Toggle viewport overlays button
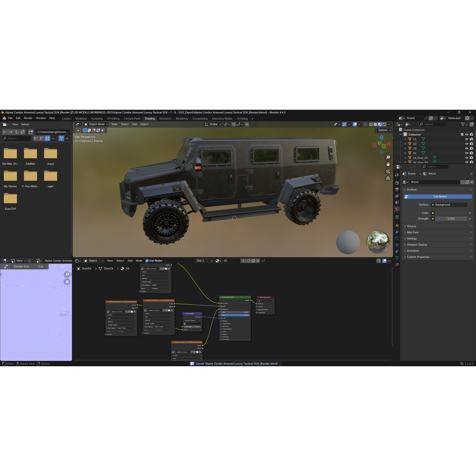The image size is (476, 476). (x=355, y=124)
